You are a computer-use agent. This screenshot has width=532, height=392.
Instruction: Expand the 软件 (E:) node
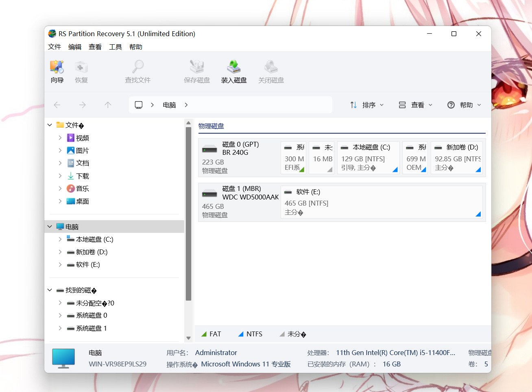[60, 265]
